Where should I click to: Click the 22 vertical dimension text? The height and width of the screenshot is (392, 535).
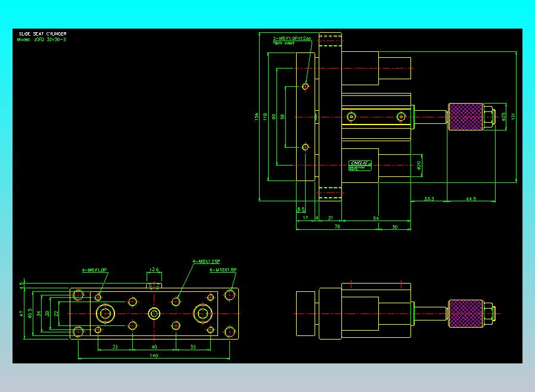pos(56,313)
